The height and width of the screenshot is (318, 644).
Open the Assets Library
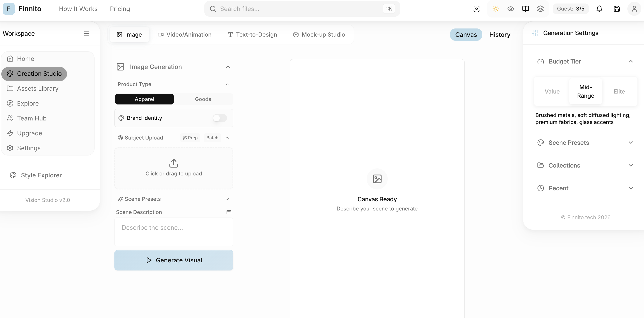(37, 88)
